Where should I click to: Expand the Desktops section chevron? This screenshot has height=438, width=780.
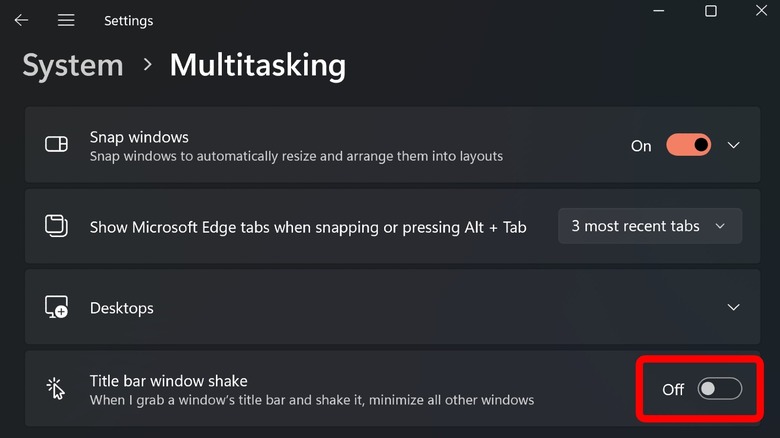734,307
